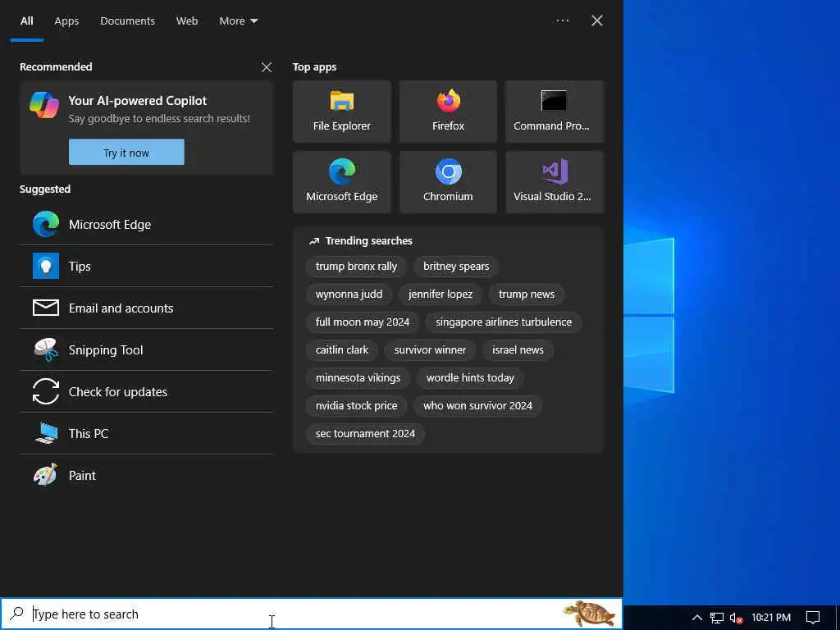Click the Try it now button

click(x=126, y=152)
